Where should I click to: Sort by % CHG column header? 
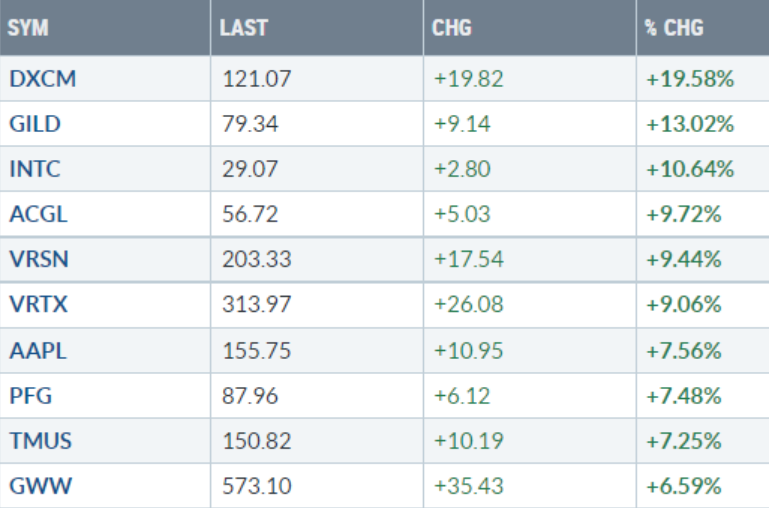(674, 27)
